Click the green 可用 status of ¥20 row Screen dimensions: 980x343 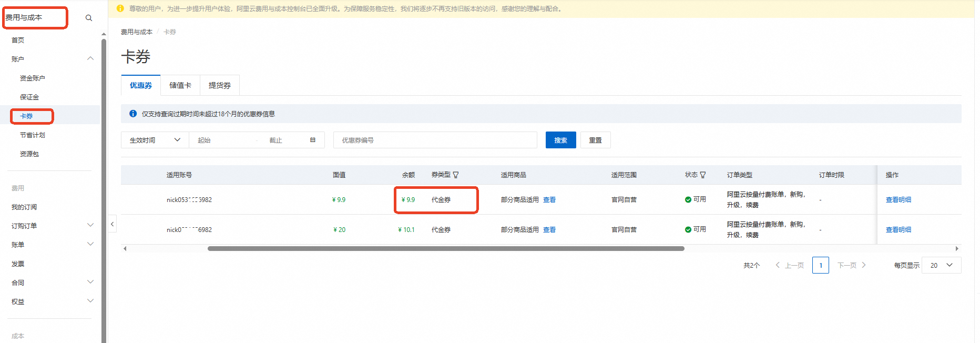pos(695,229)
